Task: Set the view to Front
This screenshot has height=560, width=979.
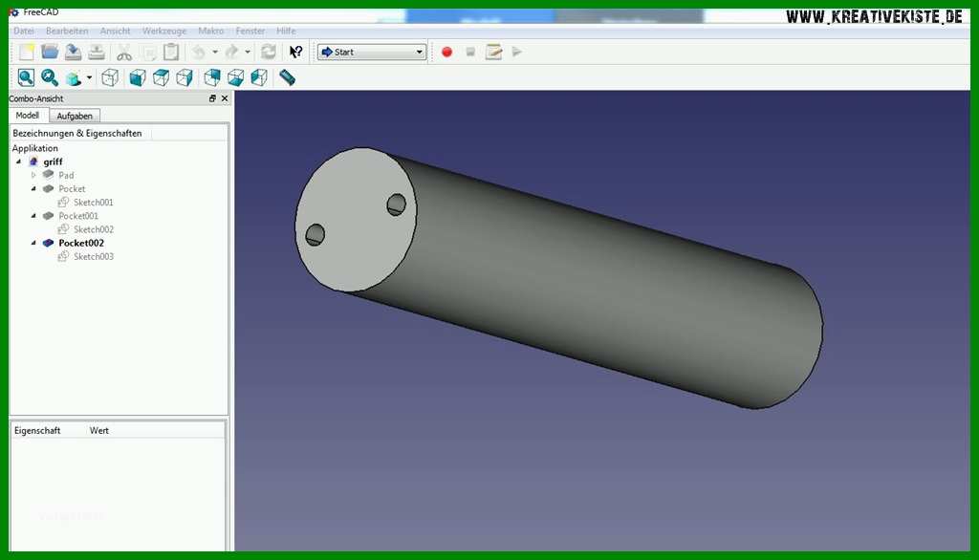Action: tap(138, 77)
